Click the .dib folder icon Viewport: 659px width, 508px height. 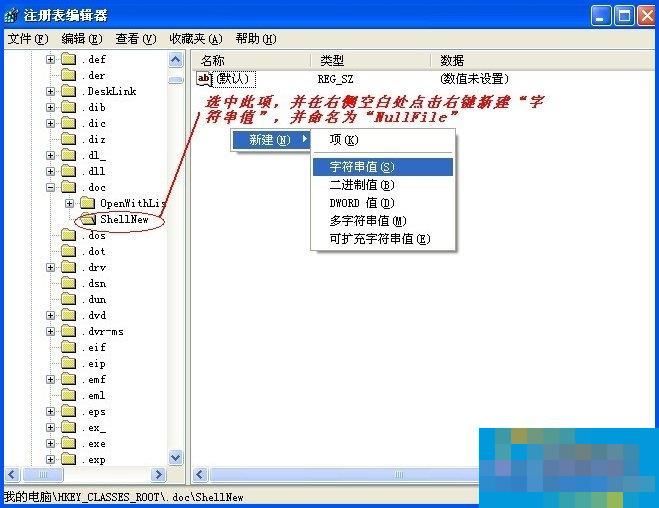click(x=69, y=107)
